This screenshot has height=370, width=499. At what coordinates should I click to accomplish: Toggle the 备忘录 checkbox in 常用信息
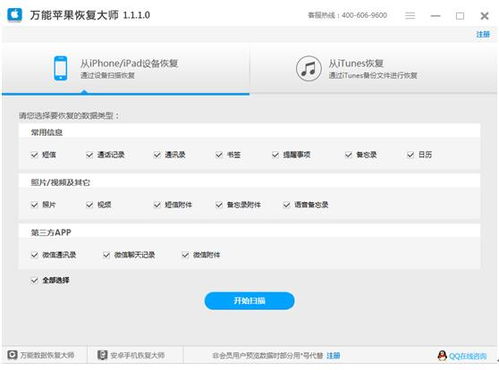[348, 155]
